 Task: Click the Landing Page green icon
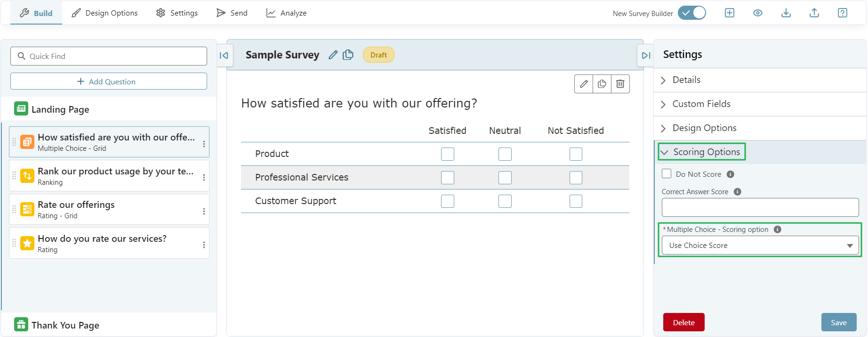[x=21, y=109]
